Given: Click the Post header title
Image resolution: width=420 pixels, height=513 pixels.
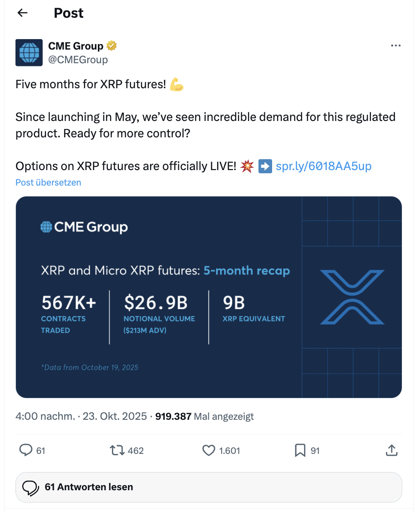Looking at the screenshot, I should pyautogui.click(x=68, y=13).
